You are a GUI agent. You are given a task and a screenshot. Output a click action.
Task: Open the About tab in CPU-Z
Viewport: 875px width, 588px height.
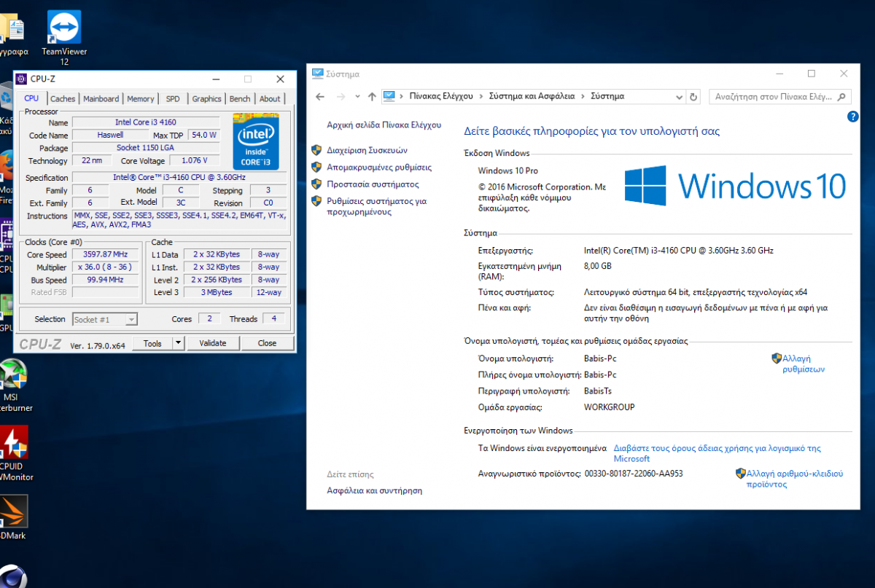point(270,99)
